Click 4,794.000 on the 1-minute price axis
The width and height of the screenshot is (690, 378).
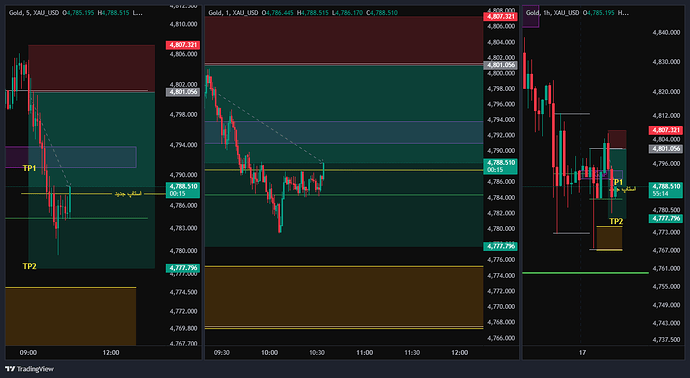[500, 120]
